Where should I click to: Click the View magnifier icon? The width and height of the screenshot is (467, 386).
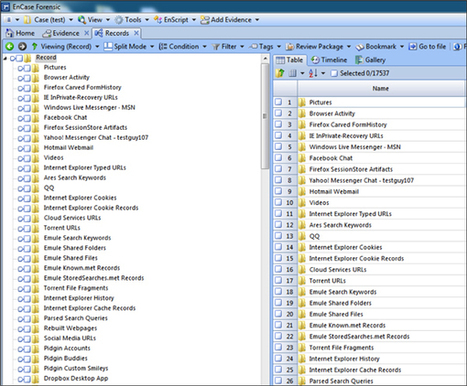(82, 20)
